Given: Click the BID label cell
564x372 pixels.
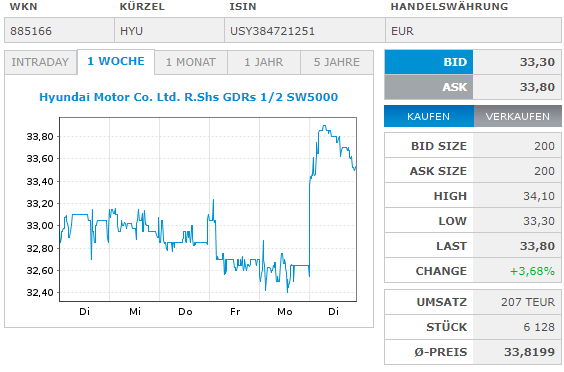Looking at the screenshot, I should tap(429, 62).
